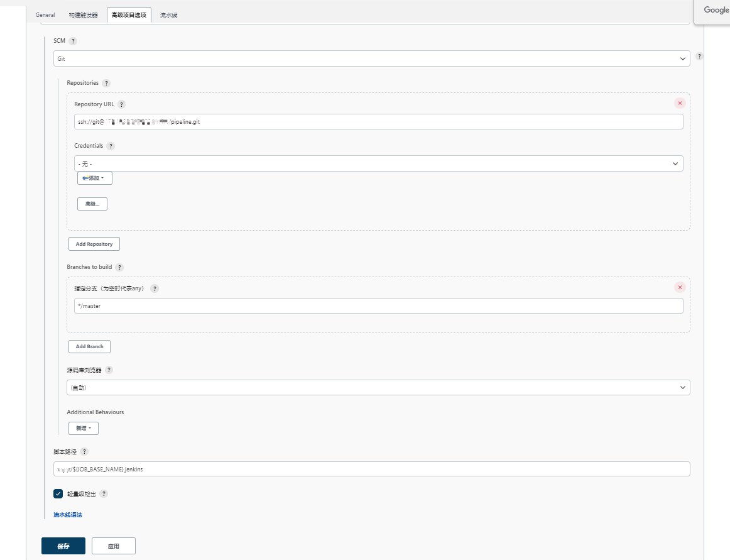Open help for 脚本路径 script path
730x560 pixels.
(84, 452)
